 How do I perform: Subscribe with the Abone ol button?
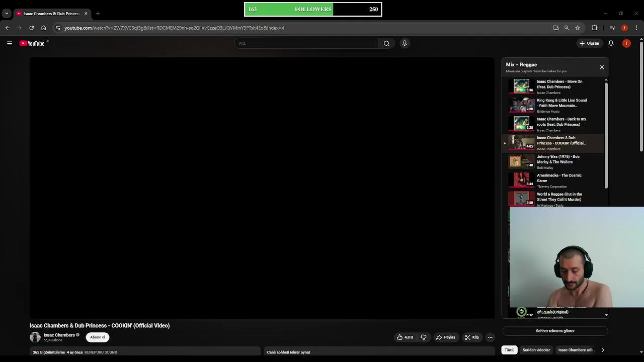point(98,337)
